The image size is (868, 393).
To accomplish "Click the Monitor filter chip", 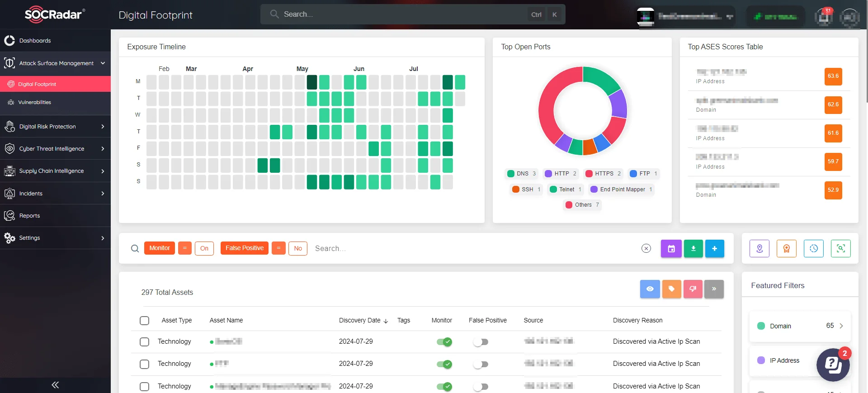I will (x=160, y=248).
